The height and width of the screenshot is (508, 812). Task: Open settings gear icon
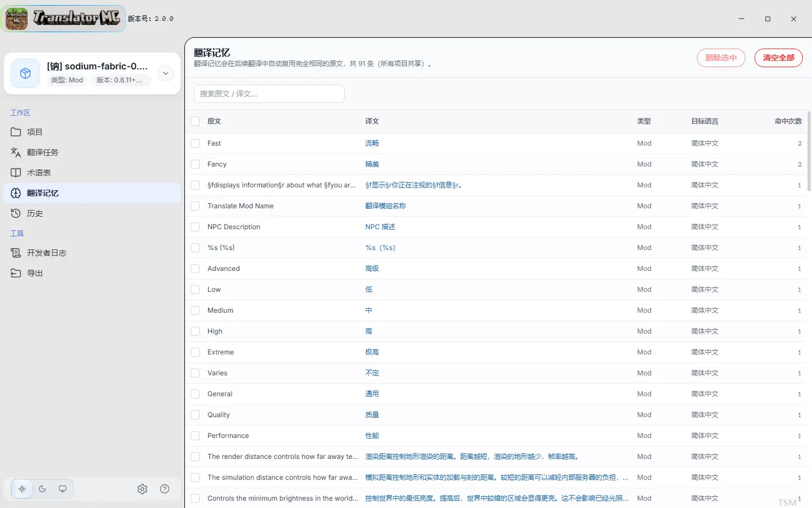[142, 489]
